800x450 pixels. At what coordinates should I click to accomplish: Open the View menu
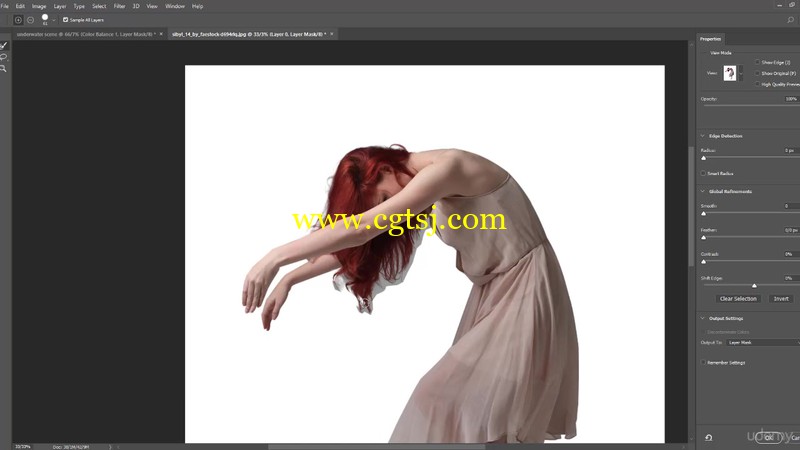152,6
